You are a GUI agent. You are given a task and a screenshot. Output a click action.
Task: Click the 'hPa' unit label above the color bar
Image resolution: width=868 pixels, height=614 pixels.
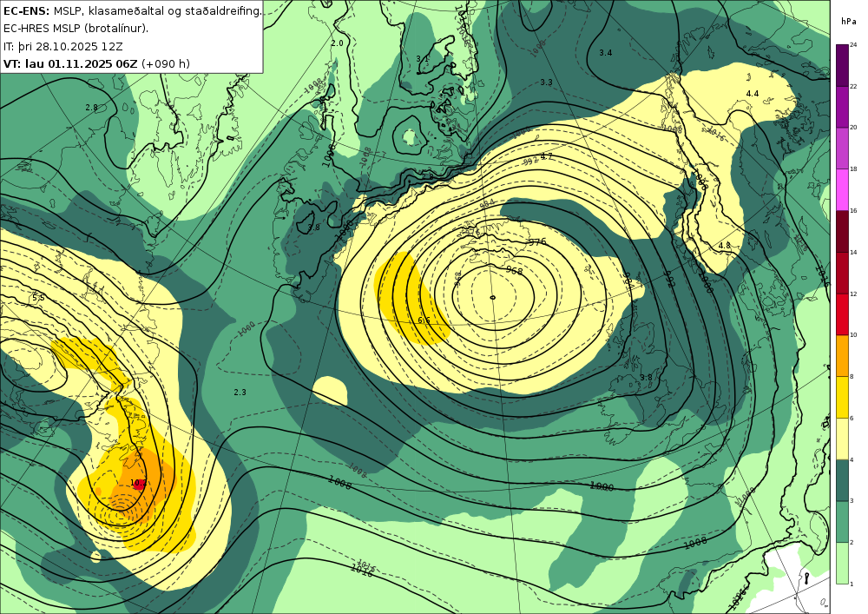point(848,21)
